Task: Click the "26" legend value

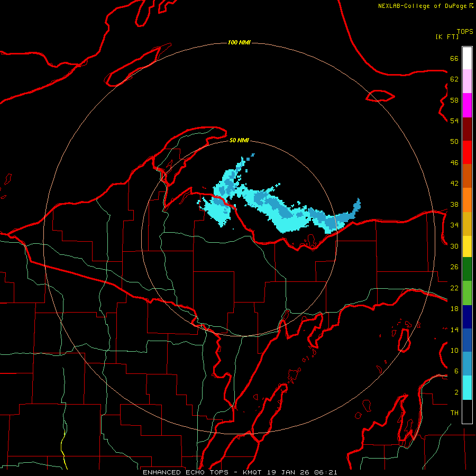Action: point(454,267)
